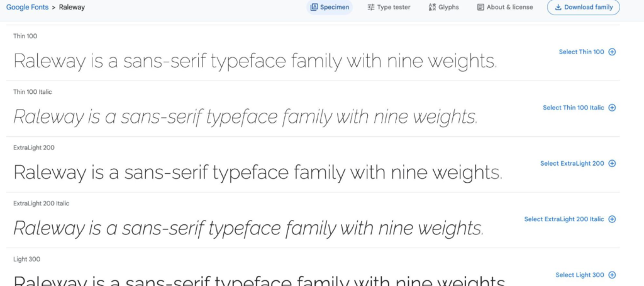
Task: Click the ExtraLight 200 Italic style label
Action: [41, 203]
